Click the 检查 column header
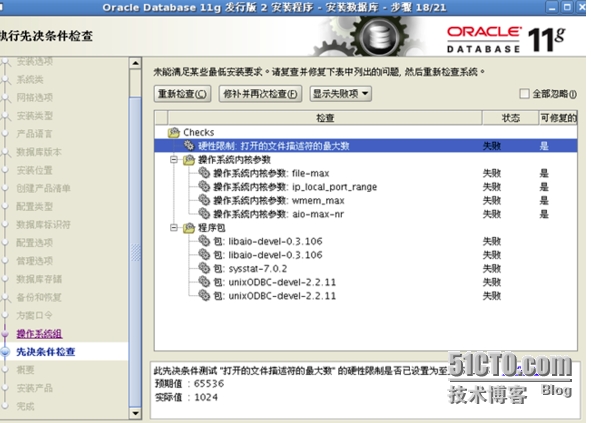The width and height of the screenshot is (591, 423). [x=325, y=118]
